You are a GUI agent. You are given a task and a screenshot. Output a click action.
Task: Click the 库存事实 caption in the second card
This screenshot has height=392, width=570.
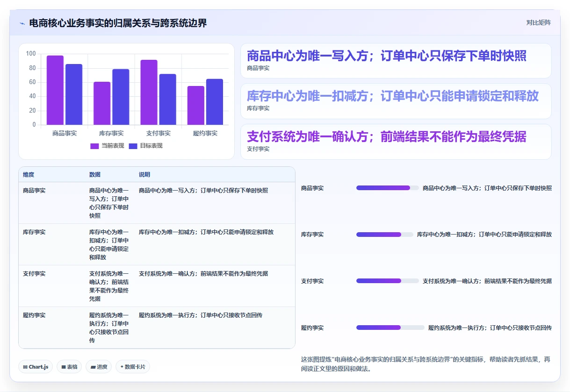tap(258, 108)
